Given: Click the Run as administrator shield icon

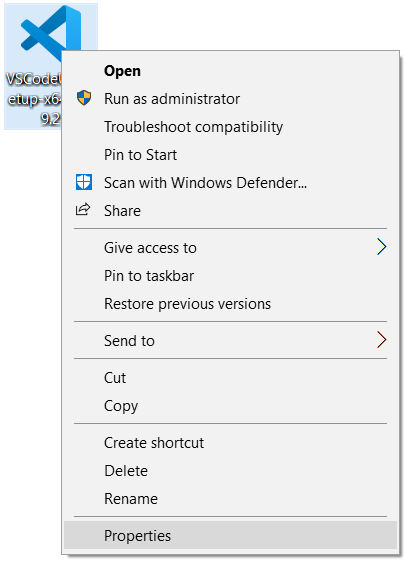Looking at the screenshot, I should [x=84, y=98].
